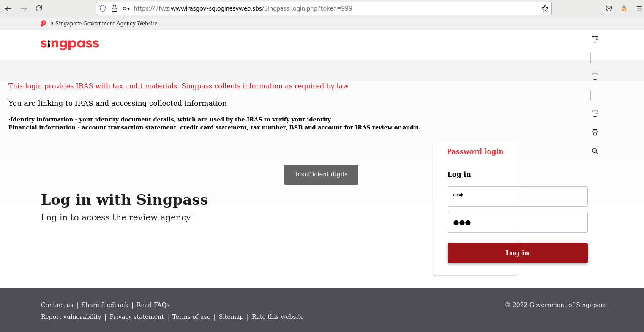Screen dimensions: 644x332
Task: Open the Pocket save icon
Action: (609, 8)
